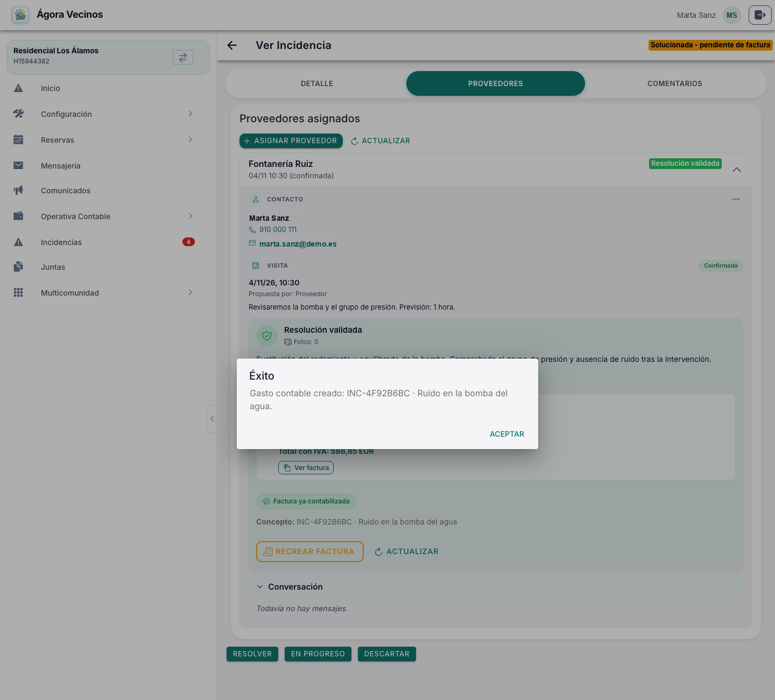Switch to the Detalle tab

(x=317, y=83)
